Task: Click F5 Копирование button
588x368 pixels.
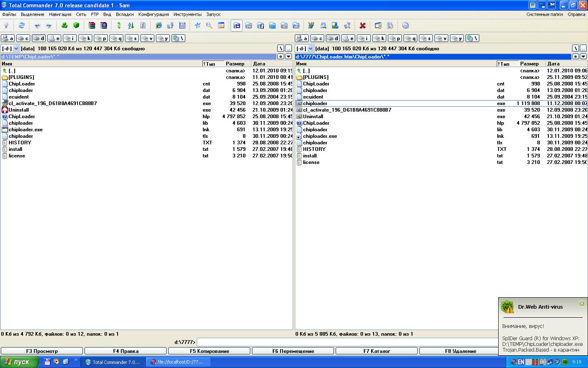Action: click(x=209, y=351)
